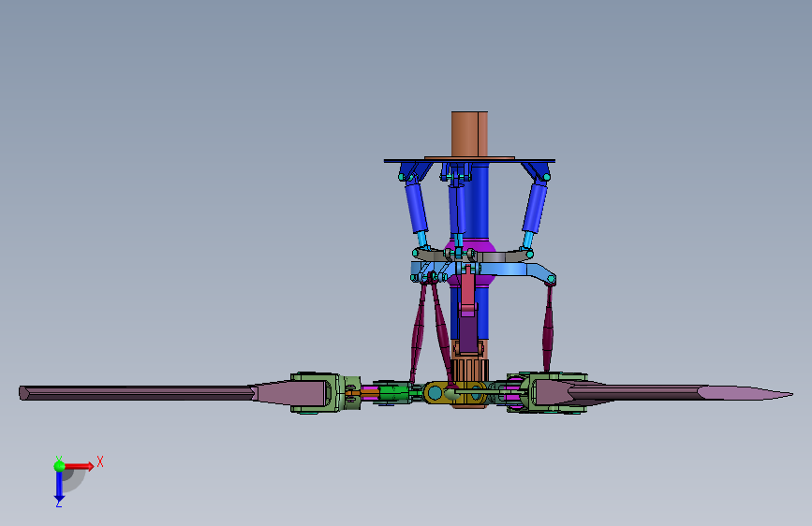This screenshot has width=812, height=526.
Task: Select the copper shaft at the top of the rotor
Action: pyautogui.click(x=469, y=134)
